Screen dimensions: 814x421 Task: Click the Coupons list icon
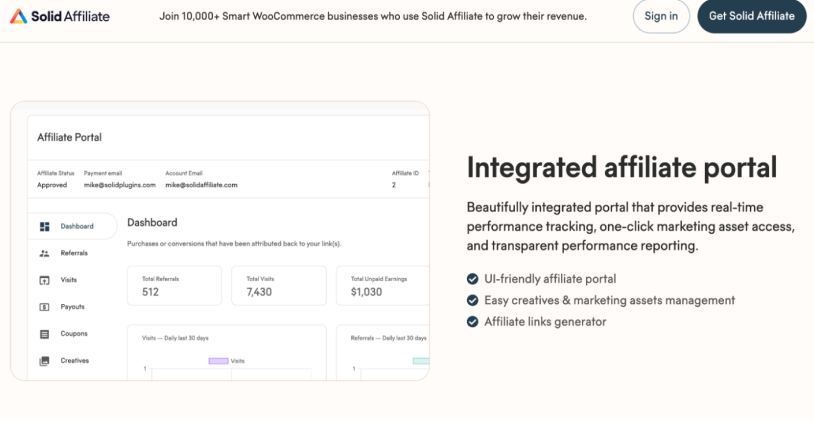(45, 334)
